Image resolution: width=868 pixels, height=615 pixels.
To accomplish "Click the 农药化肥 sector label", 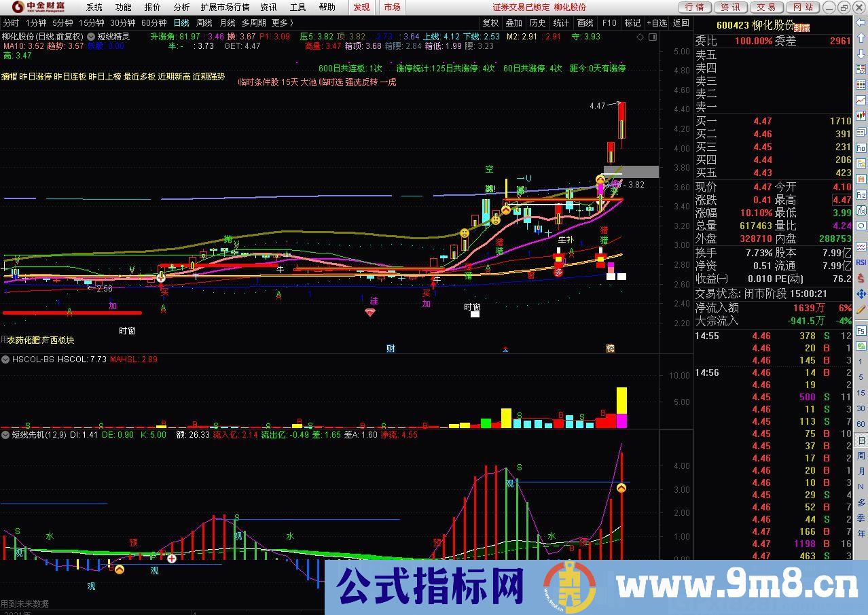I will (x=24, y=340).
